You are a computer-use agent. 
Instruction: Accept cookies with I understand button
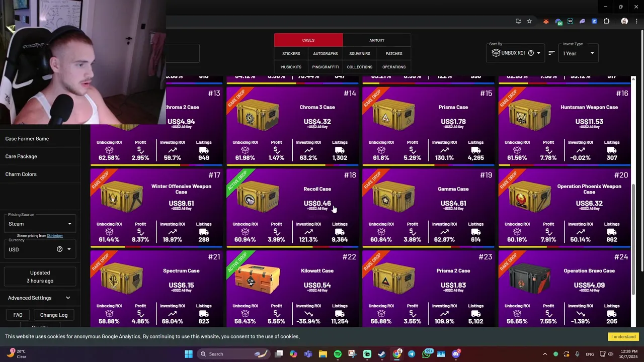click(x=624, y=336)
